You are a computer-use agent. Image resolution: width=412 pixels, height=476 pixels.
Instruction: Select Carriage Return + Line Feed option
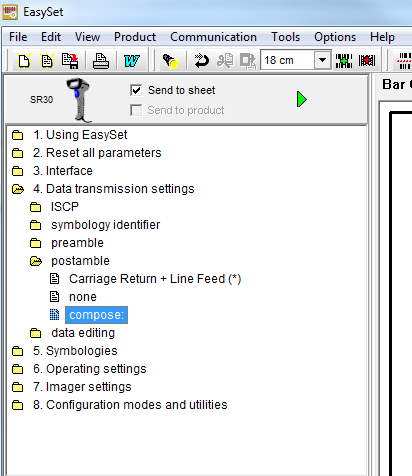[155, 279]
